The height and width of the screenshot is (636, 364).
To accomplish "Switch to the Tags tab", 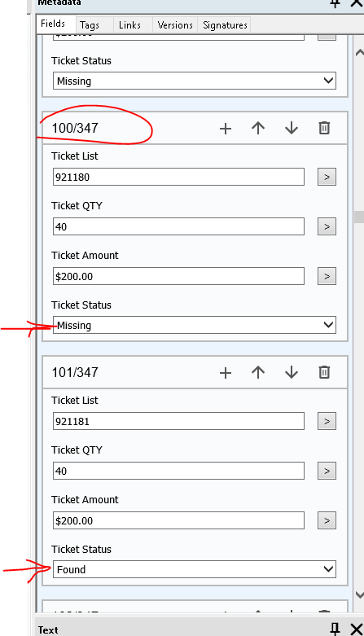I will point(90,25).
